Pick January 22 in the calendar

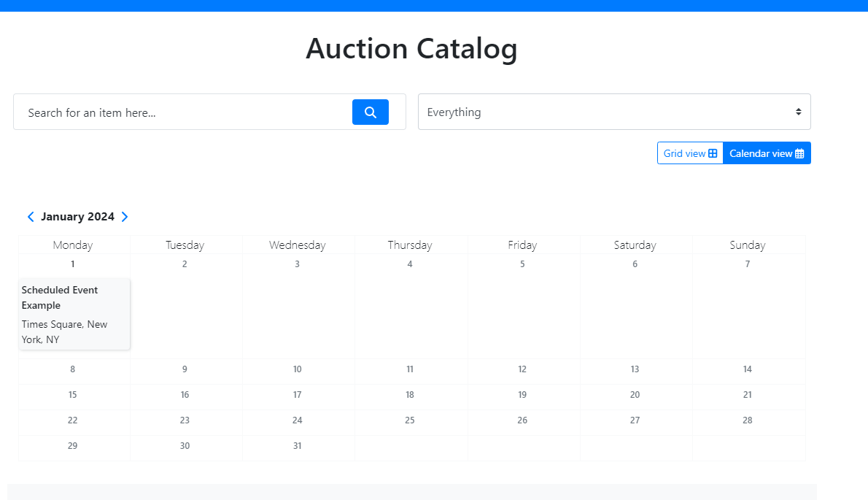(x=72, y=420)
